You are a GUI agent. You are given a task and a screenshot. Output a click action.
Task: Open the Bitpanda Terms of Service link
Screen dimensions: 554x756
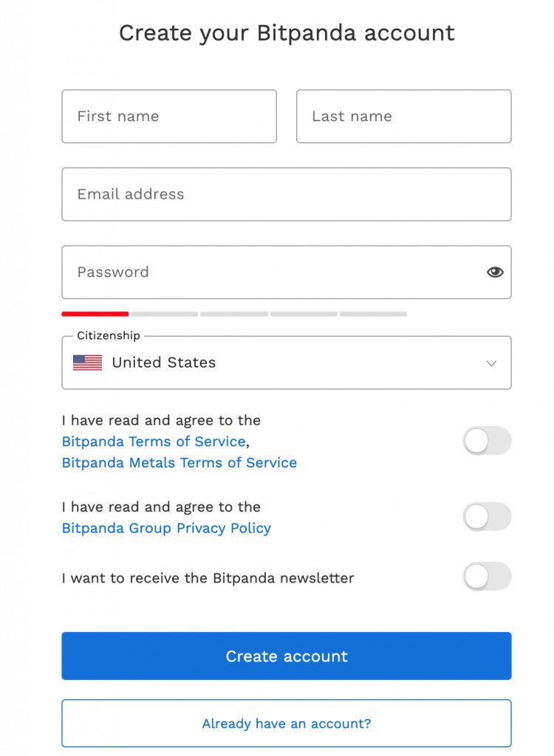(152, 441)
